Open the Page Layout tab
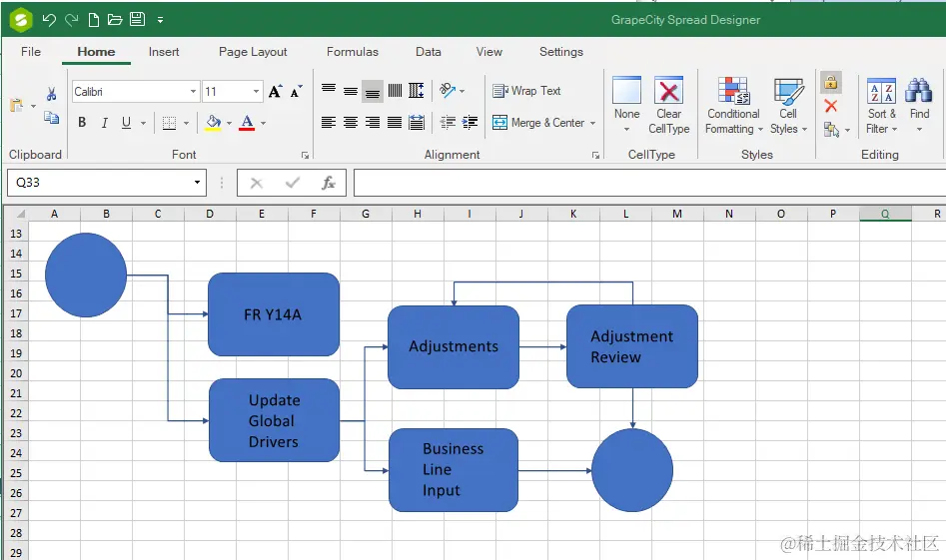The image size is (946, 560). tap(253, 52)
